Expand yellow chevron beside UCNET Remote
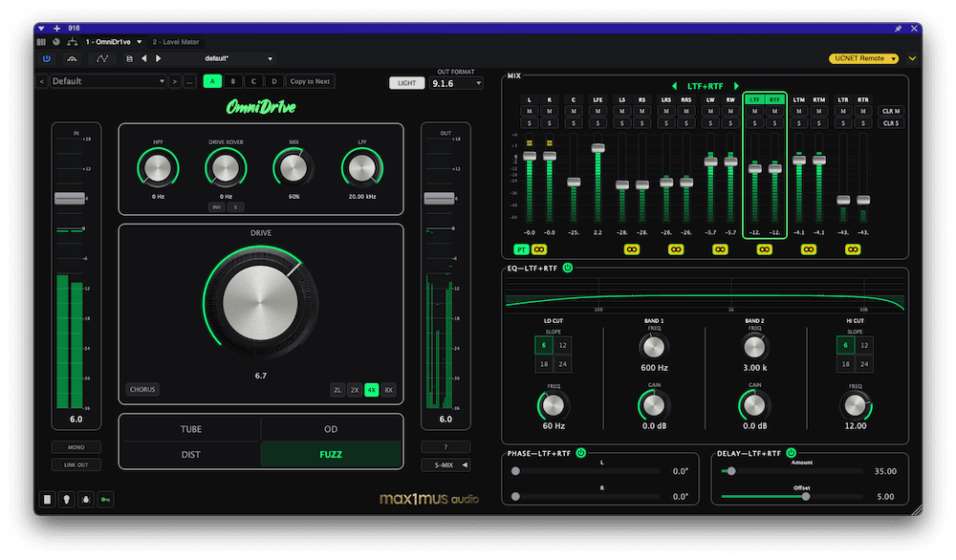Screen dimensions: 956x560 (x=912, y=58)
